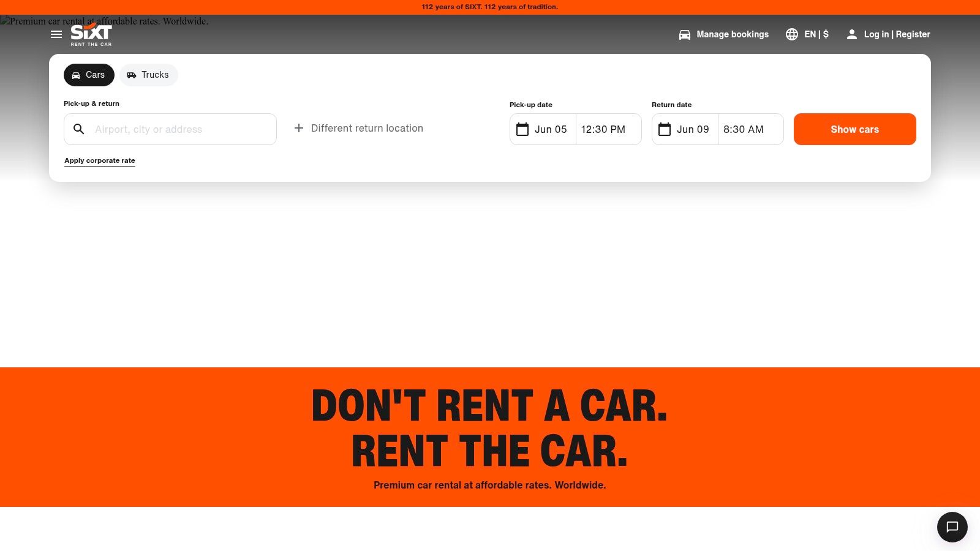Switch to the Trucks tab

[x=148, y=75]
